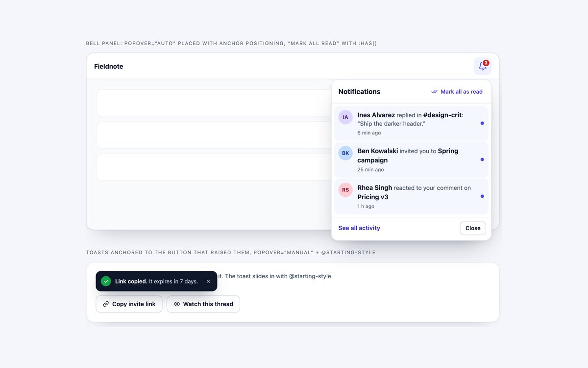Dismiss the Link copied toast
Viewport: 588px width, 368px height.
point(208,281)
